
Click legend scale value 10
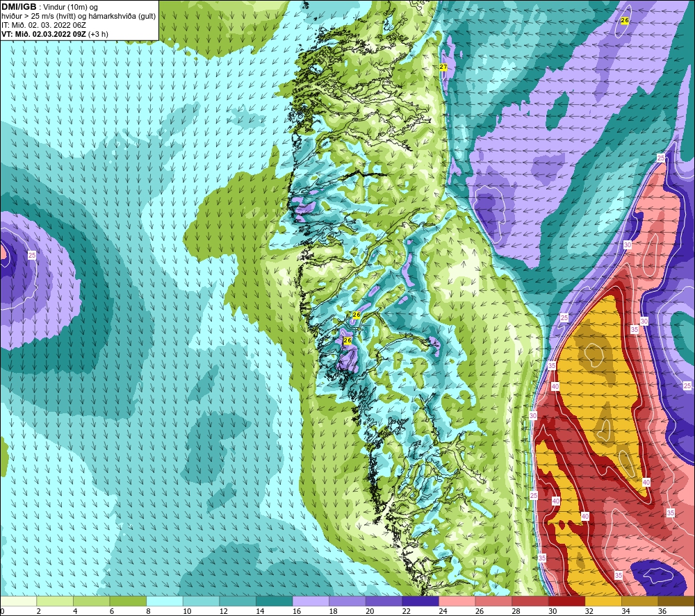coord(187,611)
